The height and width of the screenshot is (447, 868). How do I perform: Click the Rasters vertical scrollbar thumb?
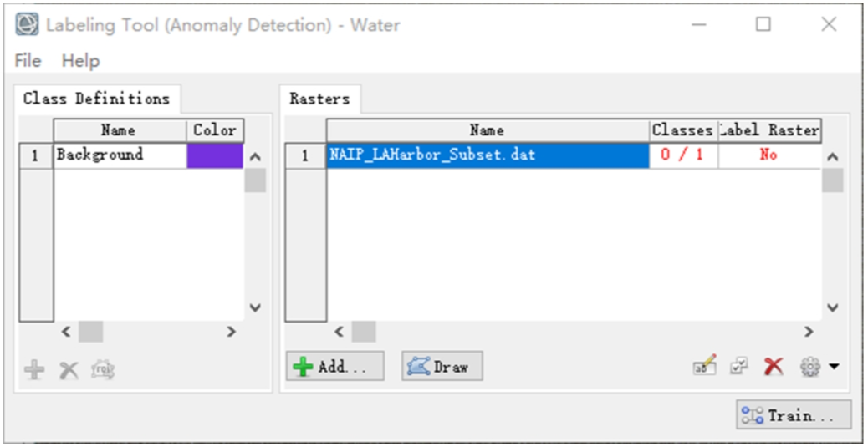tap(833, 180)
